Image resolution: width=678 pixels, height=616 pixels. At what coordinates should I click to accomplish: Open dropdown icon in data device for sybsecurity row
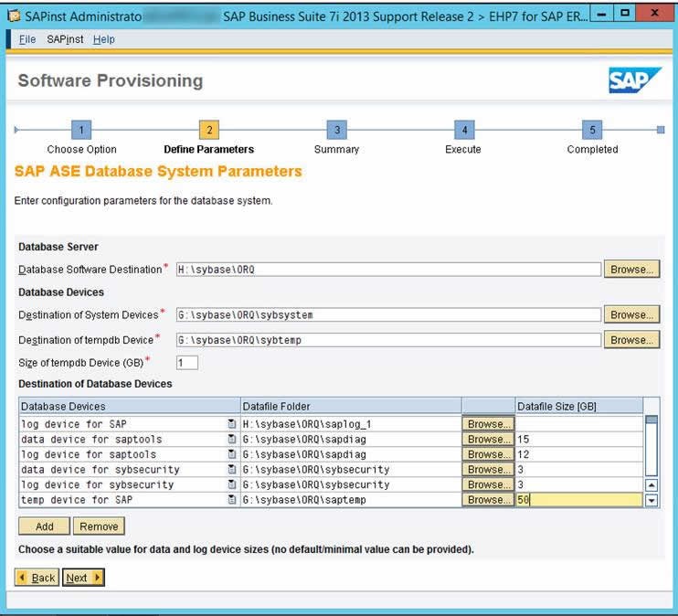click(x=232, y=470)
